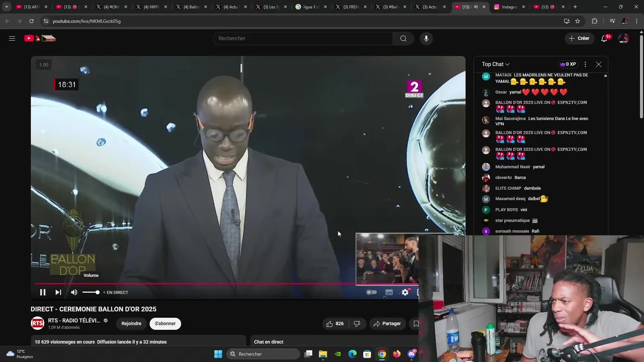The width and height of the screenshot is (644, 362).
Task: Open File Explorer from taskbar
Action: tap(323, 354)
